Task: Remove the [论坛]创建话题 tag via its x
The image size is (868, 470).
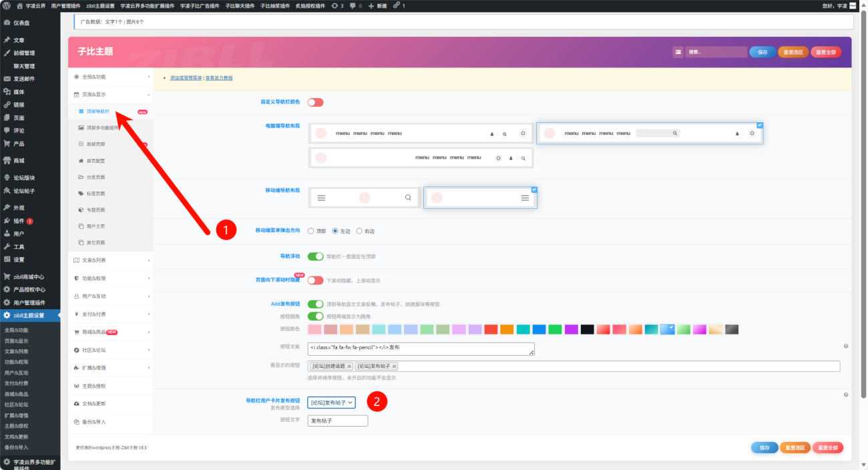Action: point(349,367)
